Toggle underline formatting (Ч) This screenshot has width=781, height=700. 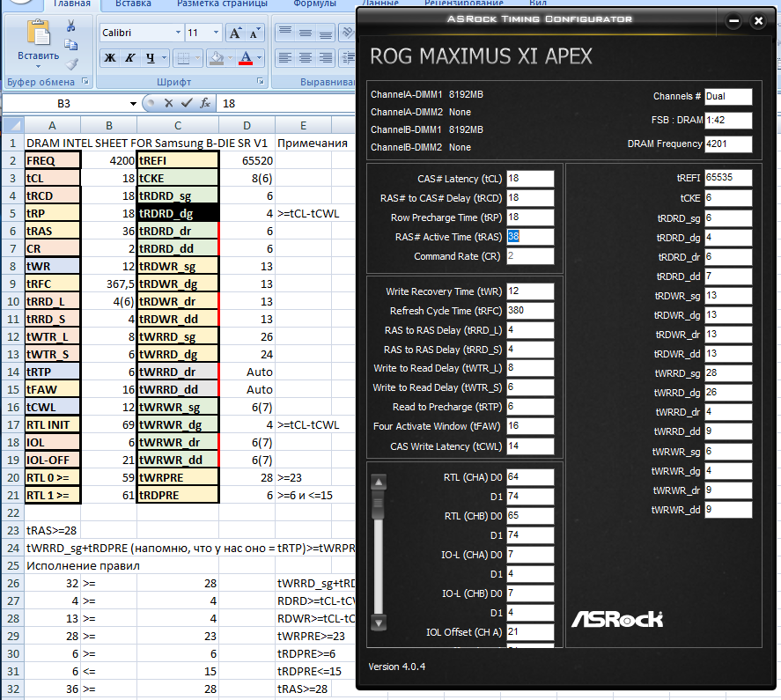(150, 58)
